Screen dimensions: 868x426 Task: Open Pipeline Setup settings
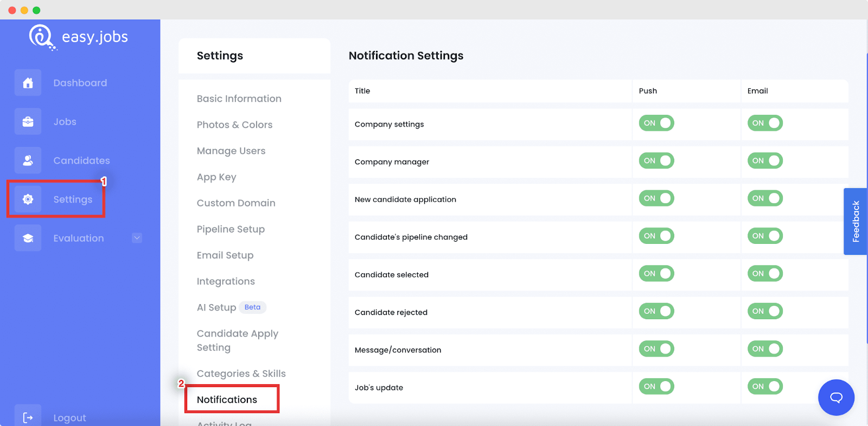(x=231, y=229)
